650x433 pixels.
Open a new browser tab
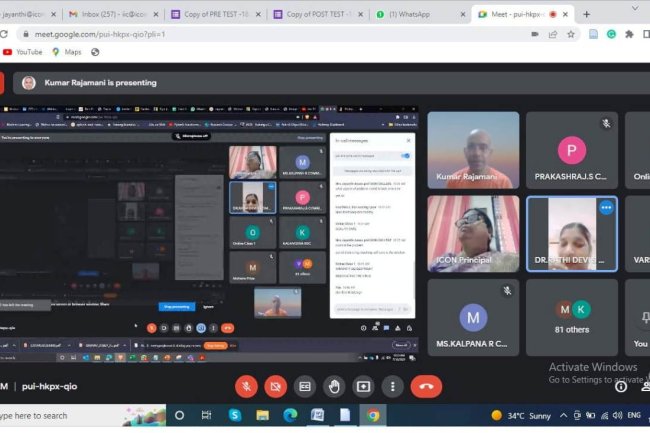click(x=586, y=14)
